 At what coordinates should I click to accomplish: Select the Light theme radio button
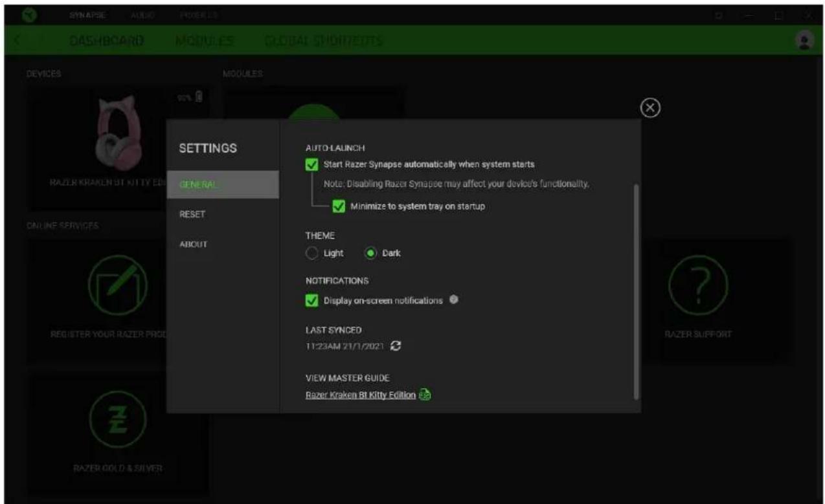[x=312, y=254]
